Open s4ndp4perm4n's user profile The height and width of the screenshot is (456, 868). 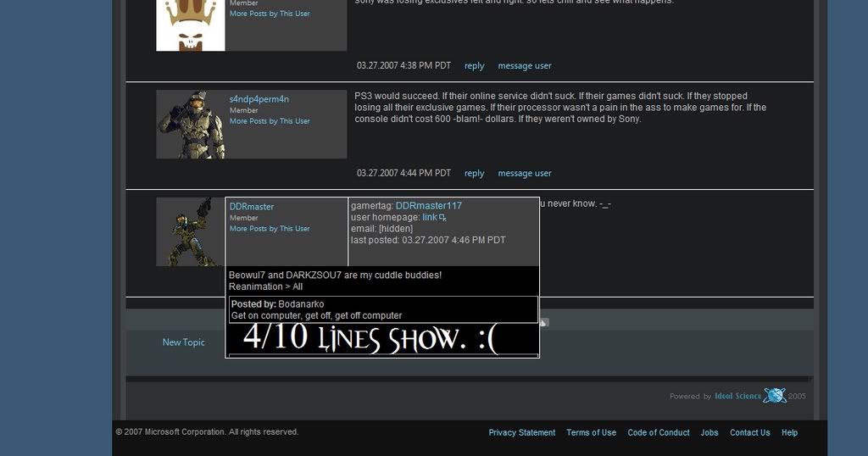click(x=259, y=99)
